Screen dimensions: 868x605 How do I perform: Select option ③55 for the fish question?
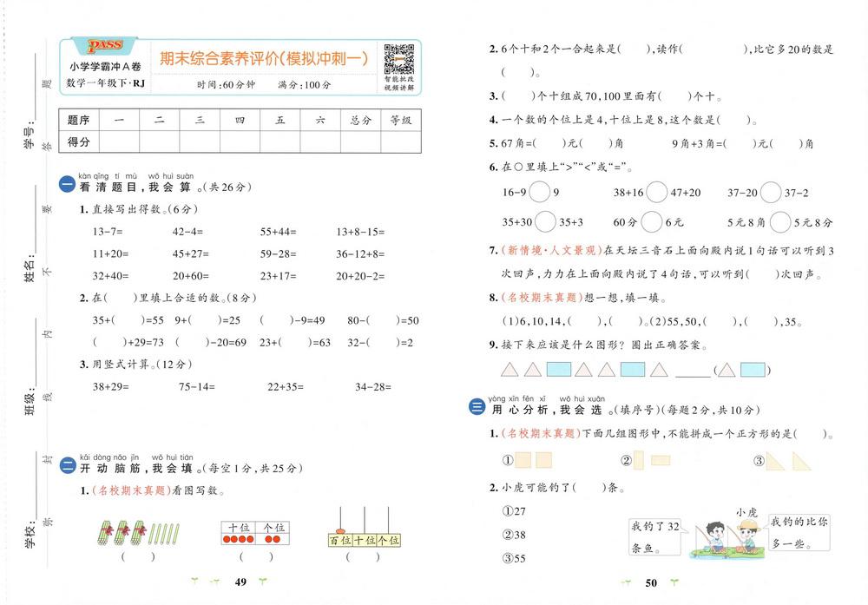click(x=514, y=558)
